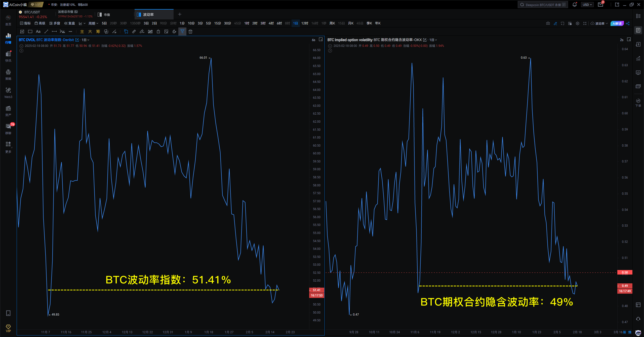The image size is (644, 337).
Task: Click the Deepcoin BTC/USDT search field
Action: (x=543, y=5)
